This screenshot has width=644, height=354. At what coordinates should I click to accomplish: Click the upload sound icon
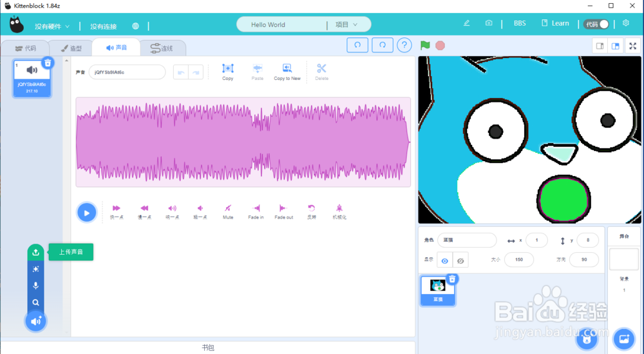tap(35, 253)
